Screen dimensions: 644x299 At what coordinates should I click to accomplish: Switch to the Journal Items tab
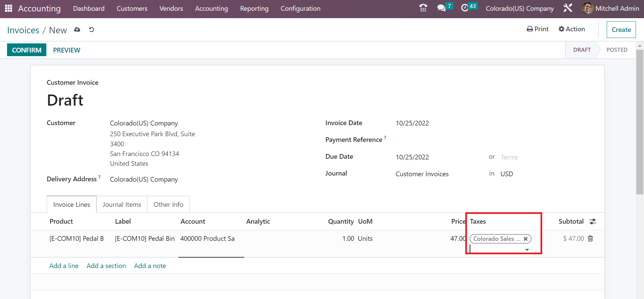click(x=122, y=204)
